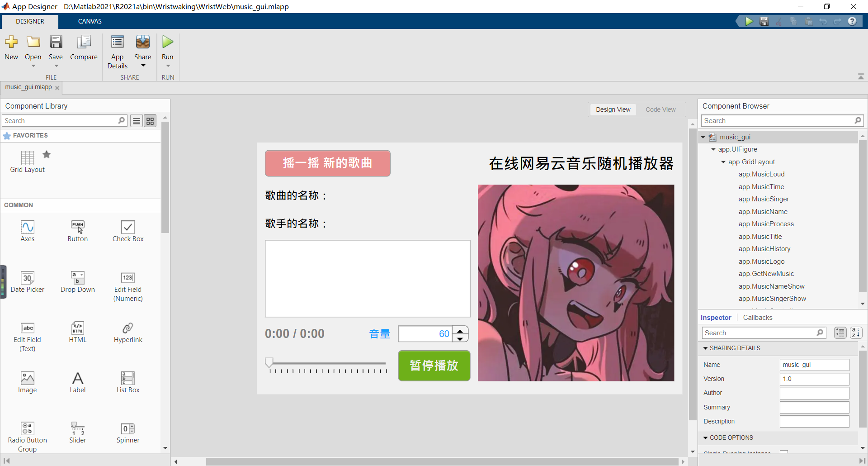Click the Share icon
Screen dimensions: 868x466
click(143, 42)
